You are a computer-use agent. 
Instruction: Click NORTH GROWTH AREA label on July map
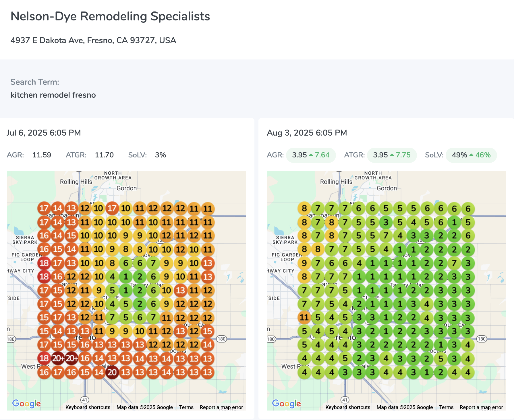point(113,175)
